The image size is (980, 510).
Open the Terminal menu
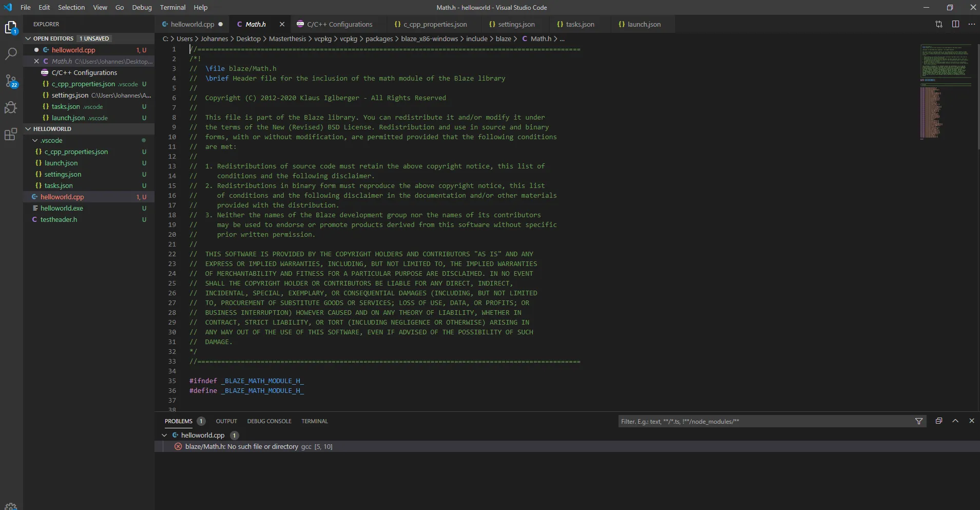point(173,7)
